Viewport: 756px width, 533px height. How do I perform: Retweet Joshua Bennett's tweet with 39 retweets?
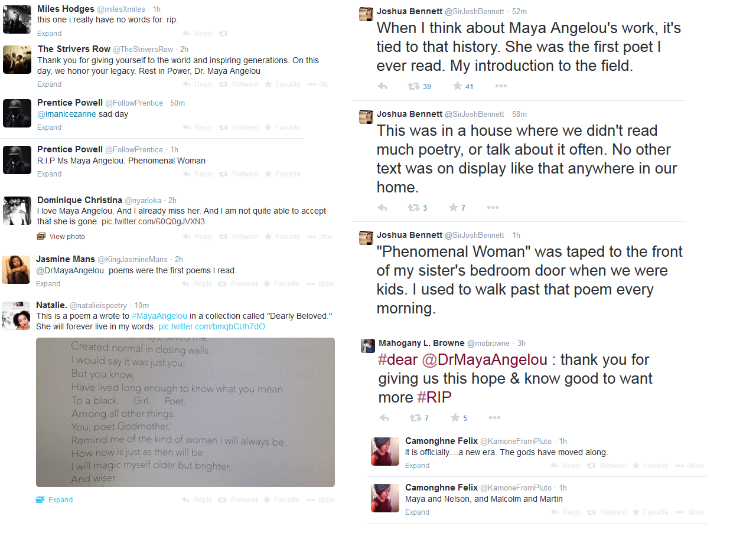click(x=413, y=86)
